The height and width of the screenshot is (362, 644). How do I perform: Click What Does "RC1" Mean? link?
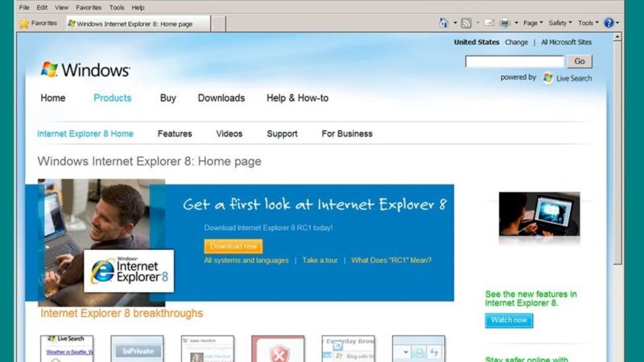click(391, 260)
